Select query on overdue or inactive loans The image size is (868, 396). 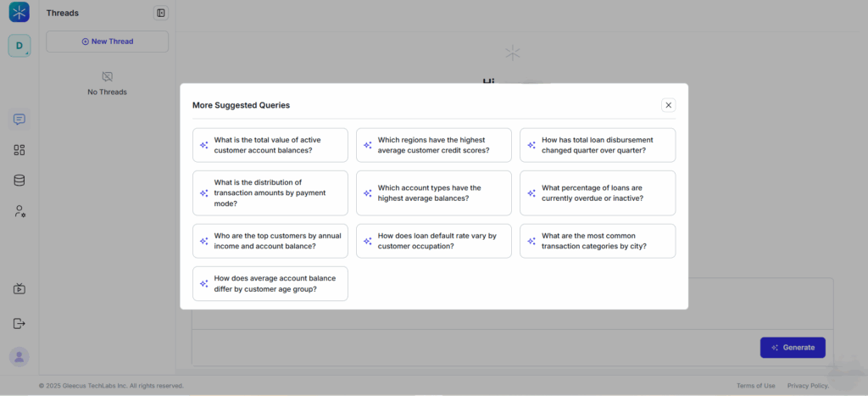(598, 193)
